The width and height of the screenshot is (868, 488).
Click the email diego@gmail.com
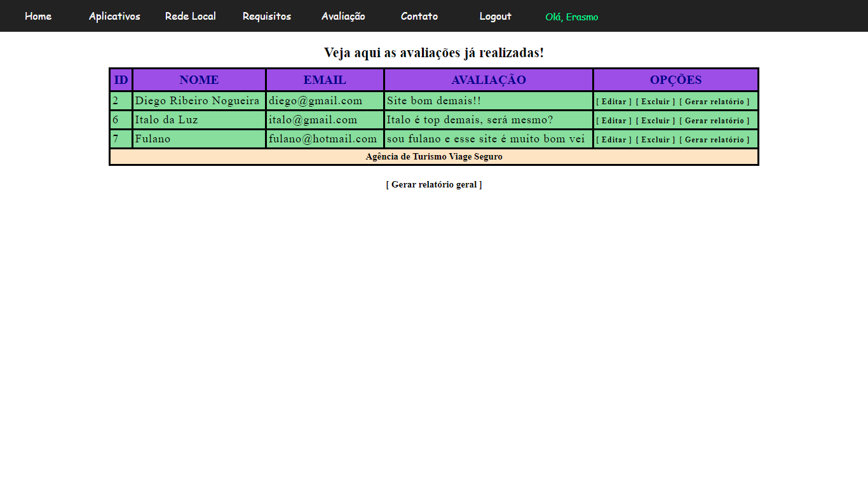pyautogui.click(x=315, y=100)
